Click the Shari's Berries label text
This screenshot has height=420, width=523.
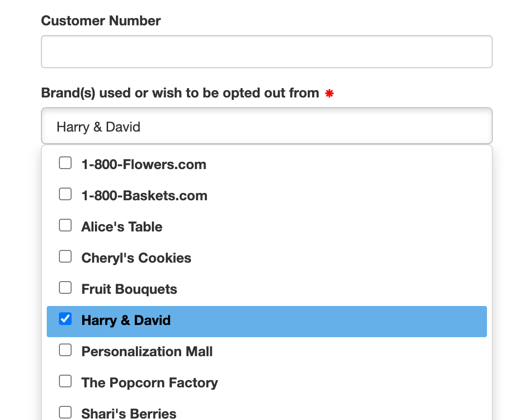128,413
